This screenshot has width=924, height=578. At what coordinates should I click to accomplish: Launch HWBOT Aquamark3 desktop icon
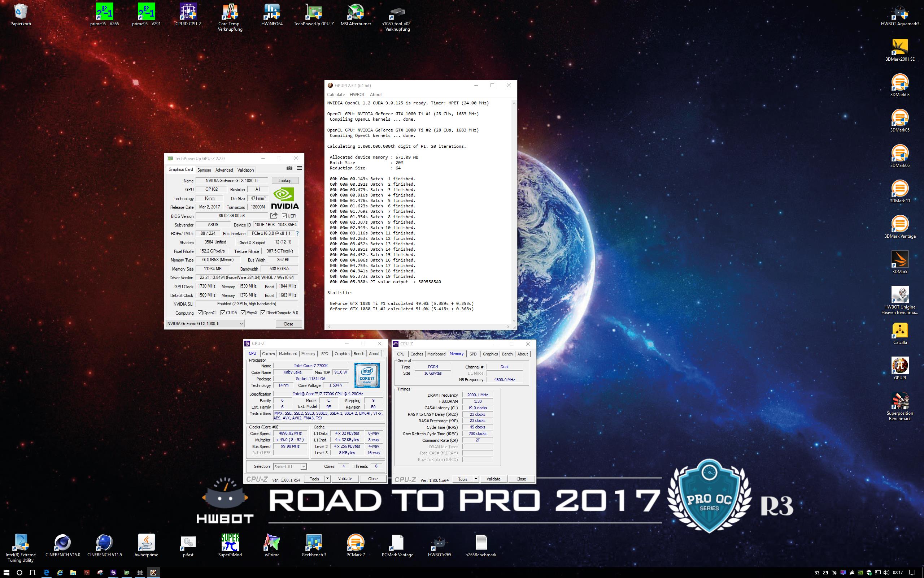(x=900, y=14)
